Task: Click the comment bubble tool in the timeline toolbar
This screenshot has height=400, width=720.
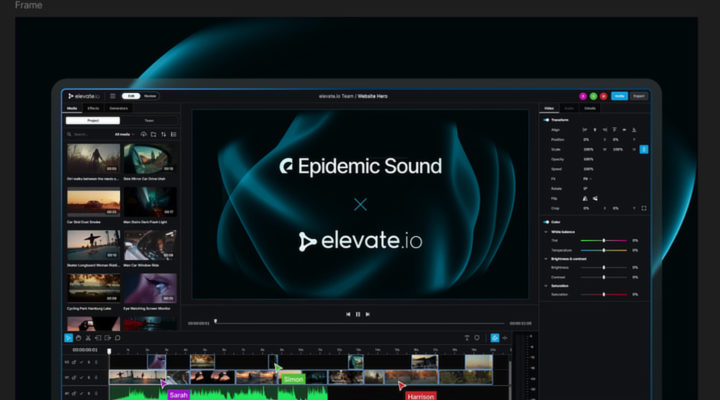Action: [118, 338]
